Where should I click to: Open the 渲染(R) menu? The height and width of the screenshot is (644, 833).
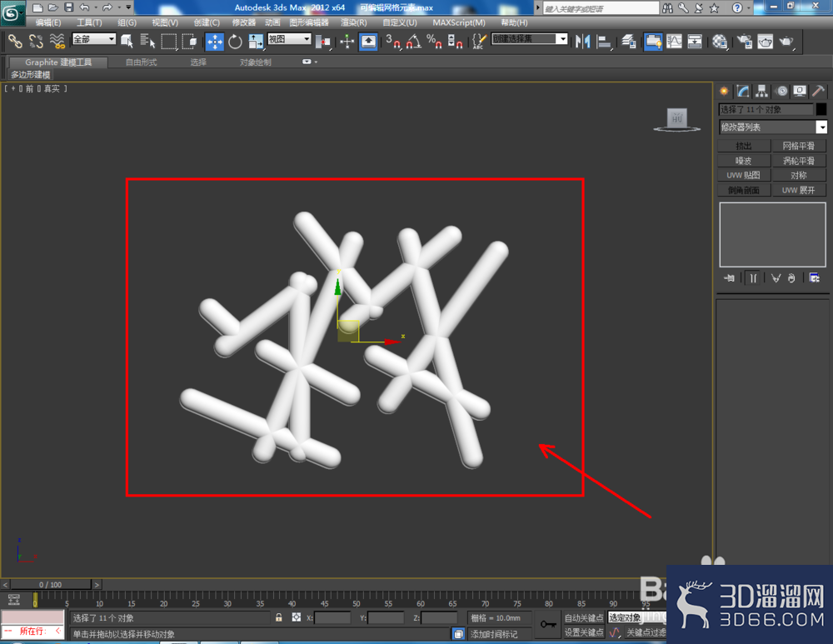tap(354, 22)
